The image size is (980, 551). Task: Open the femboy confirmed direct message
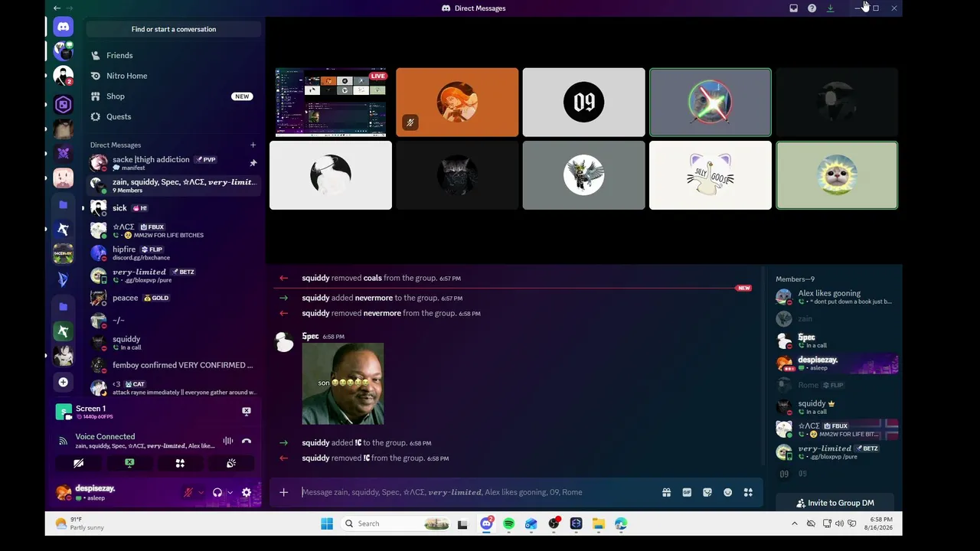tap(173, 365)
